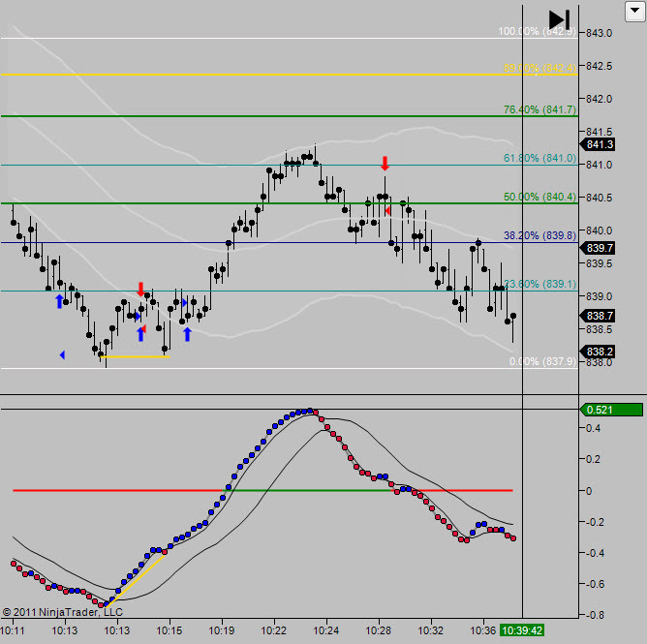Click the 61.80% (841.0) Fibonacci label
The image size is (647, 644).
[x=539, y=158]
